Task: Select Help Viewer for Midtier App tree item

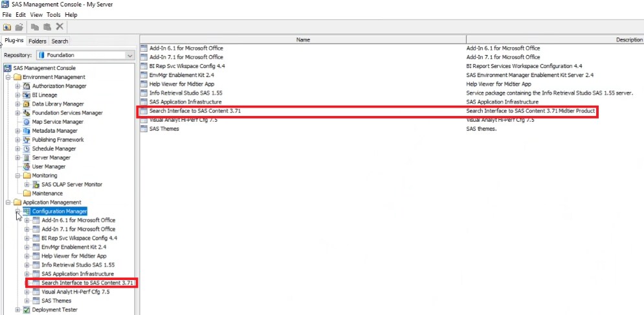Action: (x=74, y=256)
